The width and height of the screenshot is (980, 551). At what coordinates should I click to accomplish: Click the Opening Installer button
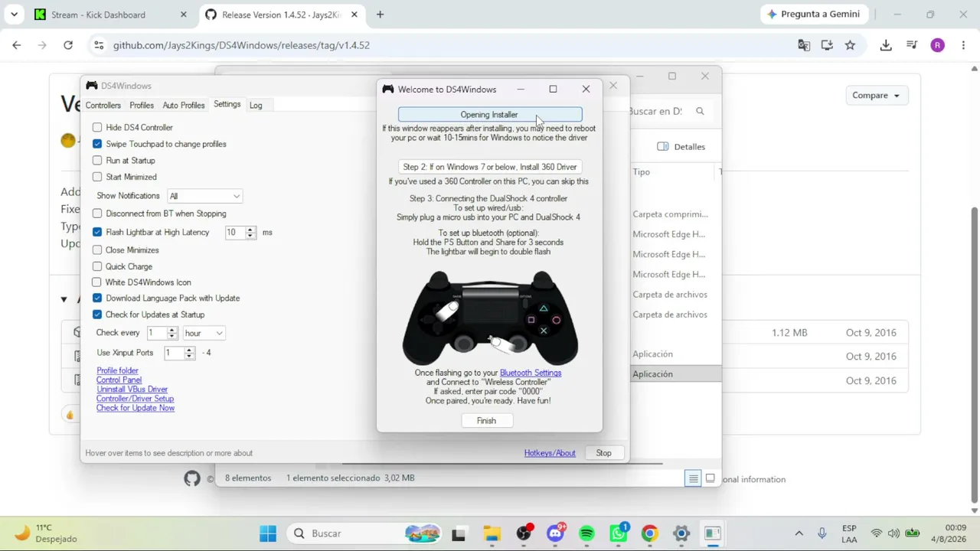490,115
